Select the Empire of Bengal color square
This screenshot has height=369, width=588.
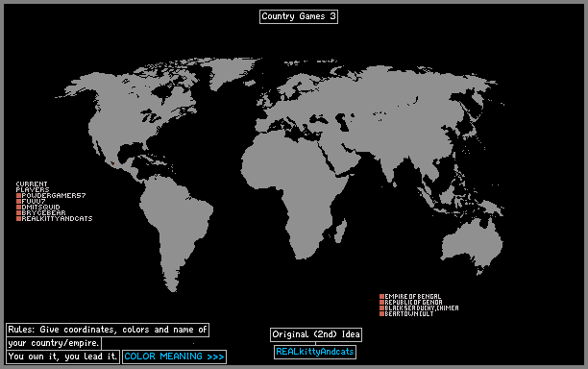(x=381, y=297)
